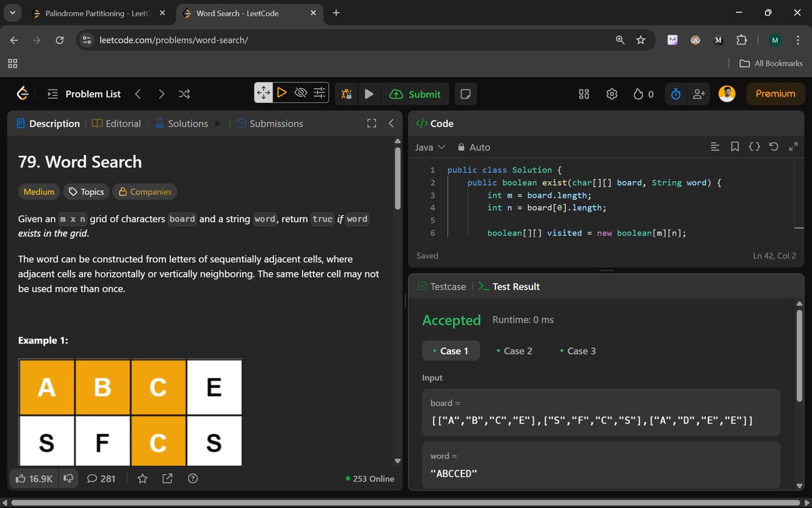Image resolution: width=812 pixels, height=508 pixels.
Task: Toggle the crossed-eye hide icon in toolbar
Action: click(x=301, y=93)
